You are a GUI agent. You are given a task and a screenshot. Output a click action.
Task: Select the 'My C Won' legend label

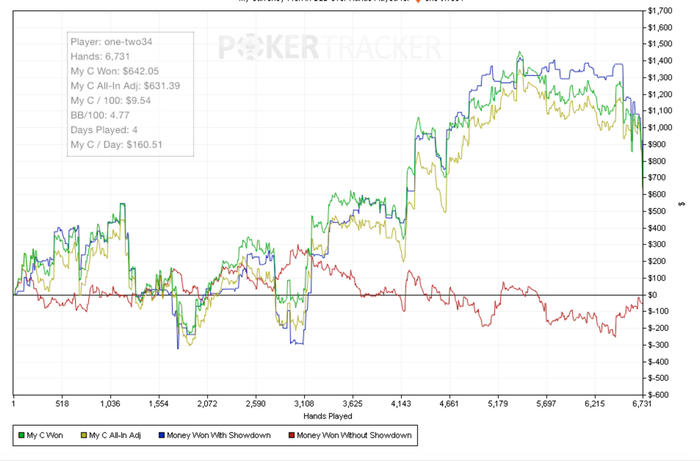(x=45, y=435)
